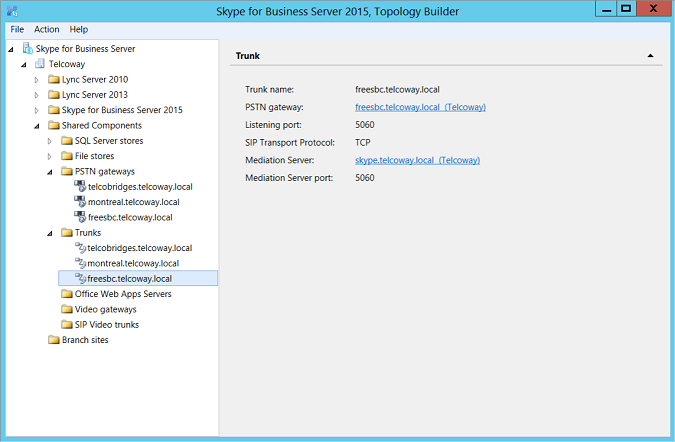Click the Telcoway site icon
Viewport: 675px width, 442px height.
pos(41,64)
